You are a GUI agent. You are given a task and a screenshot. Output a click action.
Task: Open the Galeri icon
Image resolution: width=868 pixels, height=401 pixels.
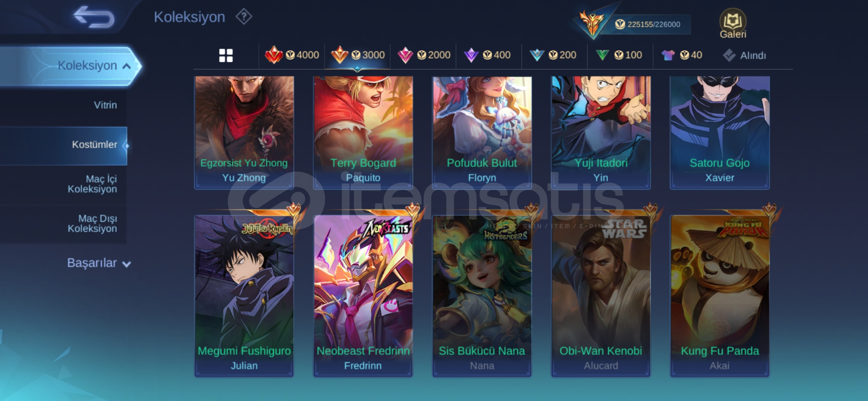733,23
